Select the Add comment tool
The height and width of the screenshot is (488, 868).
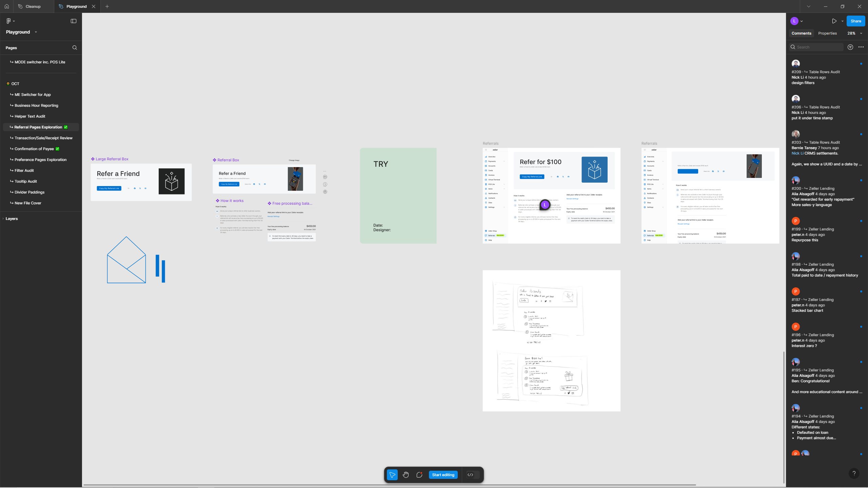click(x=419, y=475)
